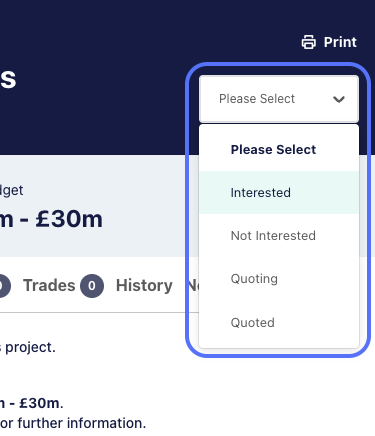
Task: Open the History tab
Action: (x=144, y=286)
